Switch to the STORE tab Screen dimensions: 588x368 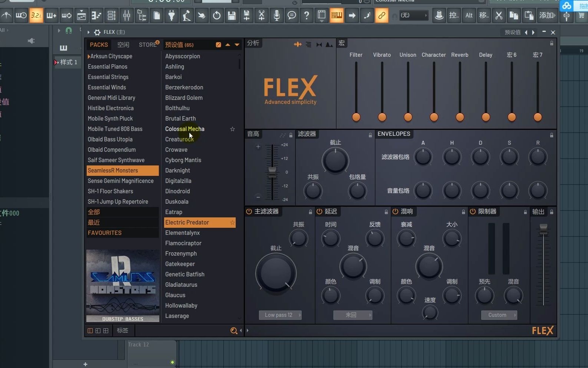tap(148, 45)
